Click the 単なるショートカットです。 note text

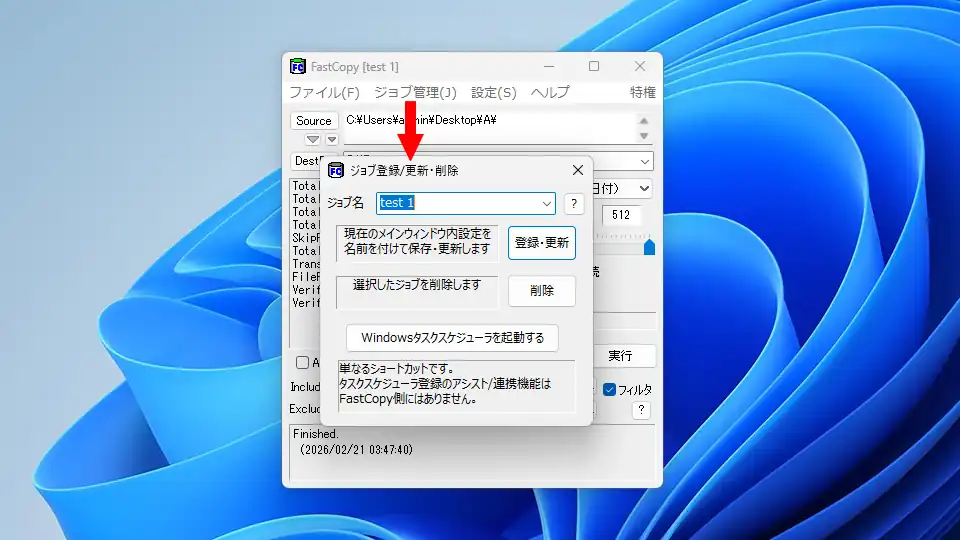pos(396,369)
